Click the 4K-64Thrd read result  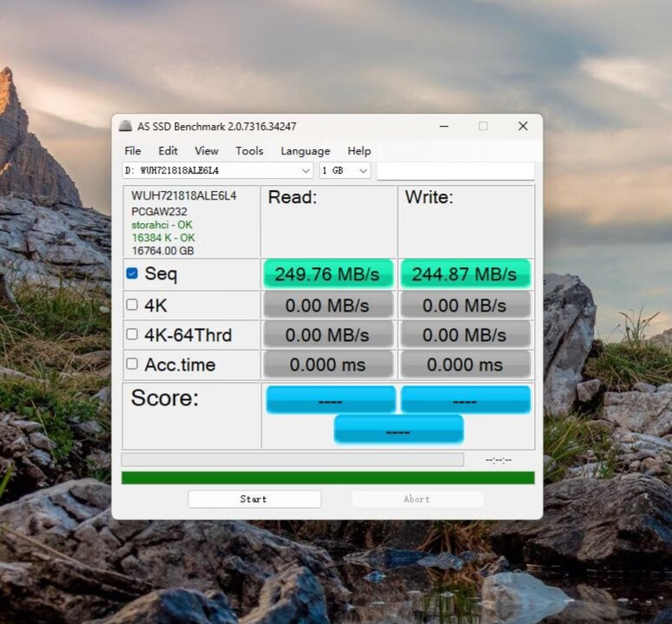click(x=328, y=334)
